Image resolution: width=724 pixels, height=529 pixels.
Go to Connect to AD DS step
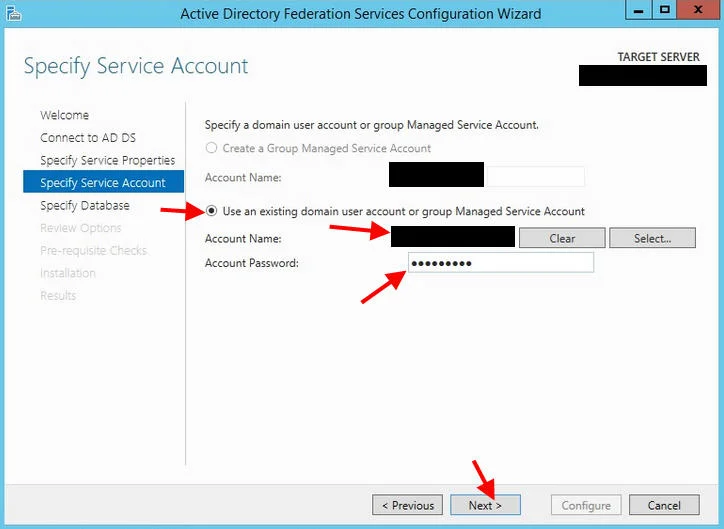88,138
